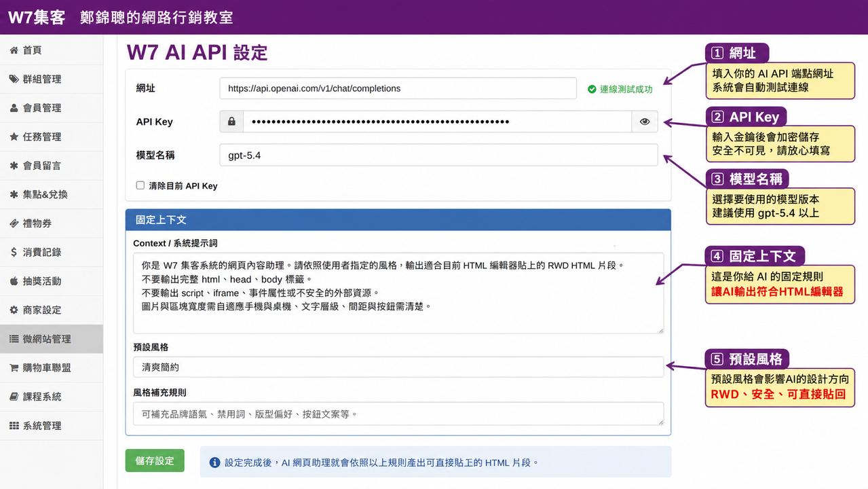
Task: Click the apple icon beside 抽獎活動
Action: [14, 281]
